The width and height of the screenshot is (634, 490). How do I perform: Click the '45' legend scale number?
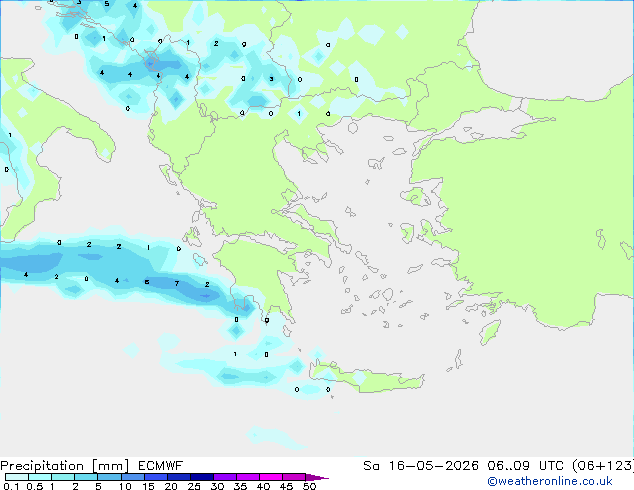pyautogui.click(x=286, y=486)
